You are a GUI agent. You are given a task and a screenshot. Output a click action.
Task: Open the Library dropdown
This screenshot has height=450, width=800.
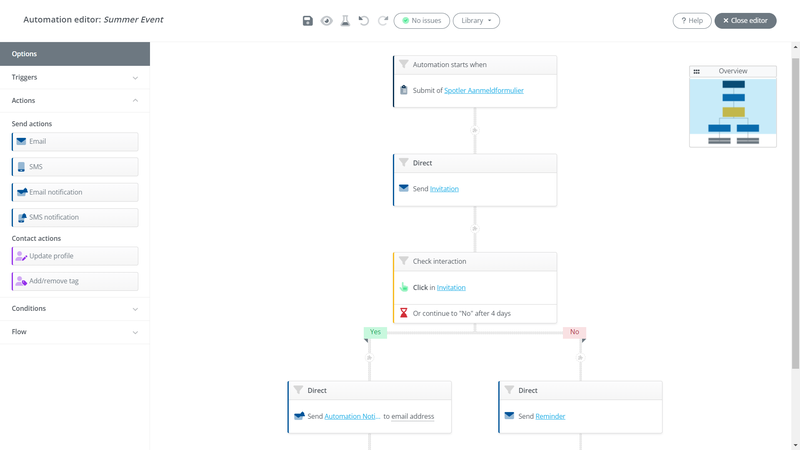tap(476, 20)
